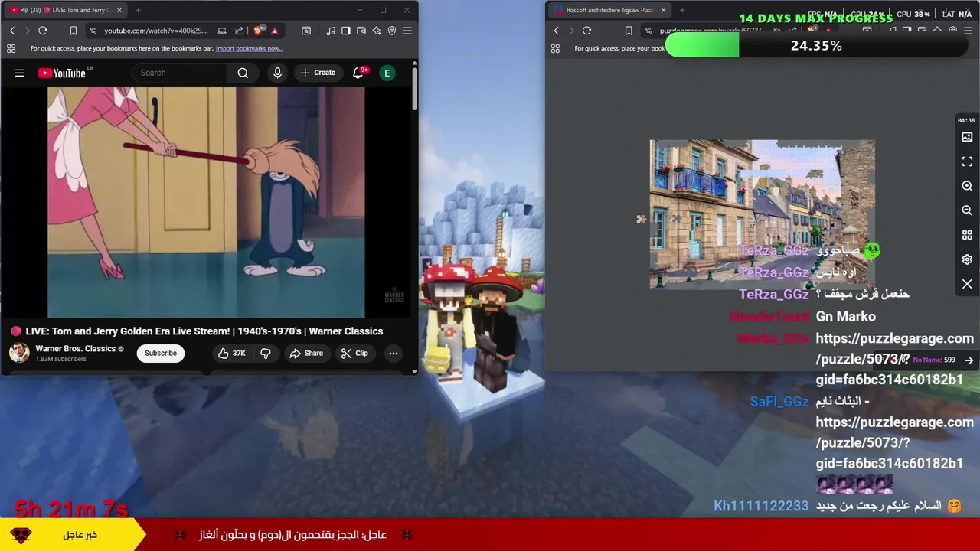The height and width of the screenshot is (551, 980).
Task: Open tab search icon in YouTube window toolbar
Action: tap(306, 31)
